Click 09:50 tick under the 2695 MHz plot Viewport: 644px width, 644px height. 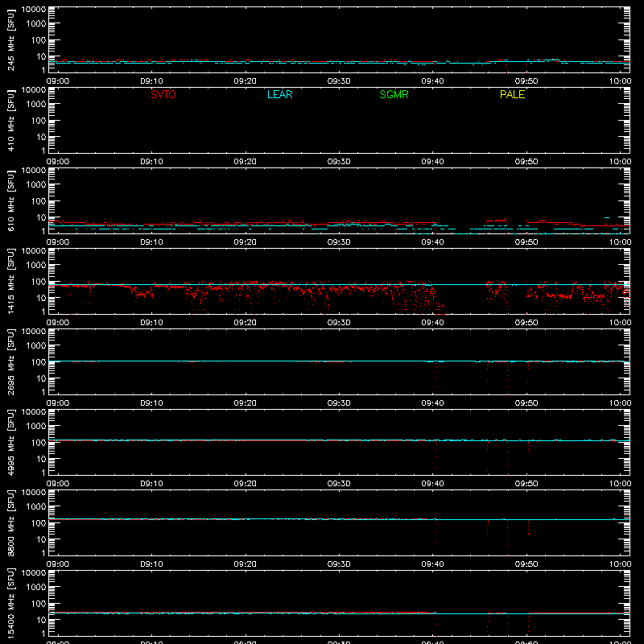click(x=526, y=403)
